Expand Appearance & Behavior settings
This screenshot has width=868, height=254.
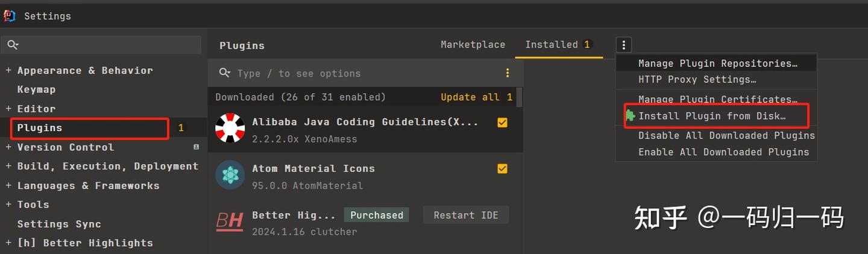8,71
